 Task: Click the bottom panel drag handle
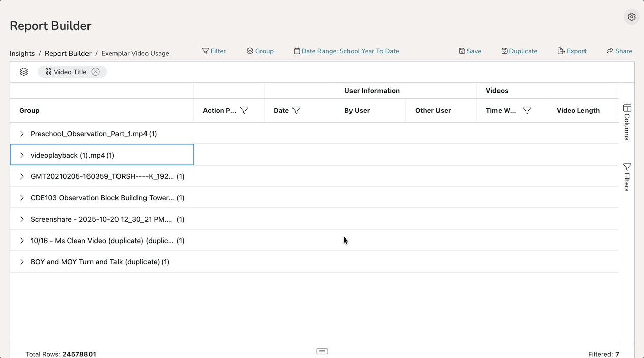click(322, 351)
